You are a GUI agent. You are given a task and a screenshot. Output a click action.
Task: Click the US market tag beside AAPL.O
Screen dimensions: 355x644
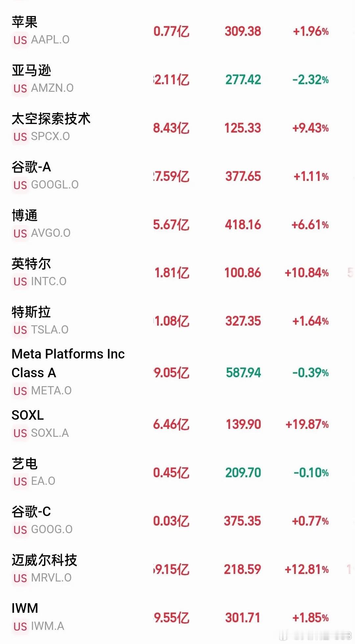pyautogui.click(x=20, y=40)
